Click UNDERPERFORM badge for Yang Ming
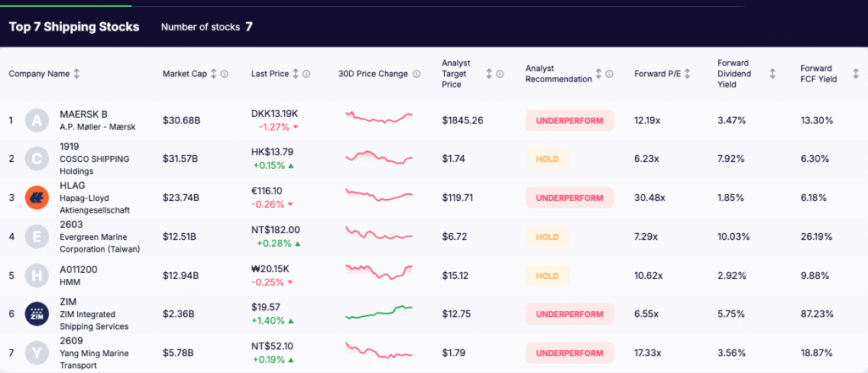Screen dimensions: 868x373 click(x=570, y=353)
